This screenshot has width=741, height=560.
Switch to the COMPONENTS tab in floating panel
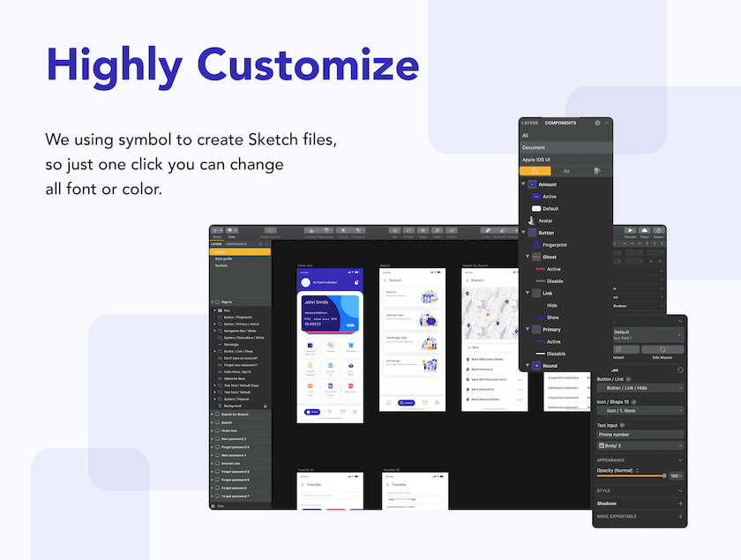(x=560, y=123)
